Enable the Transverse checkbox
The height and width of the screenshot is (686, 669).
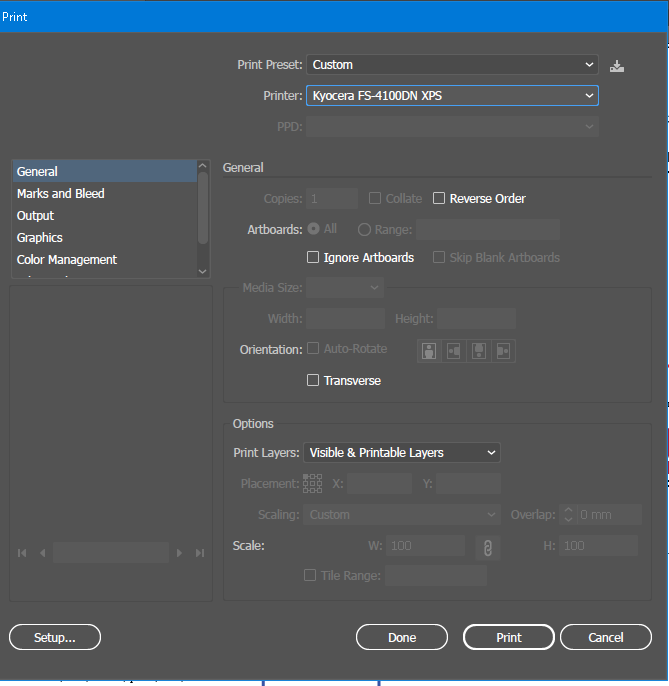coord(313,380)
